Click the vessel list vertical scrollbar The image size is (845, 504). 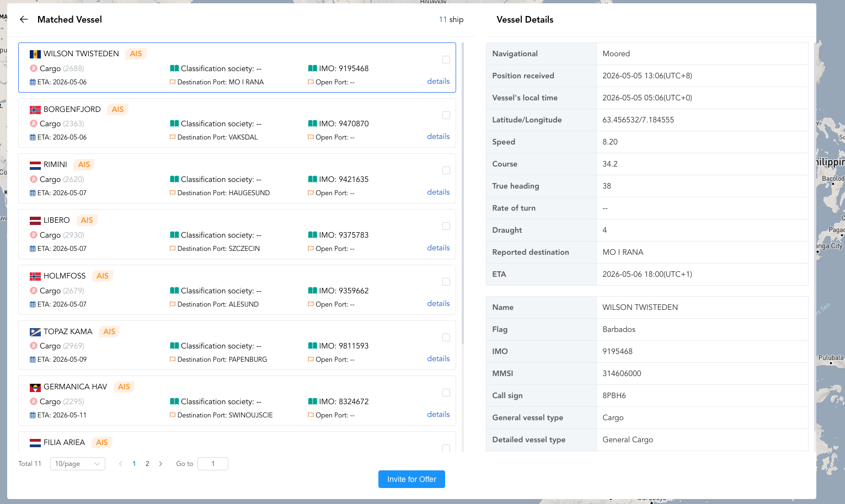[463, 193]
